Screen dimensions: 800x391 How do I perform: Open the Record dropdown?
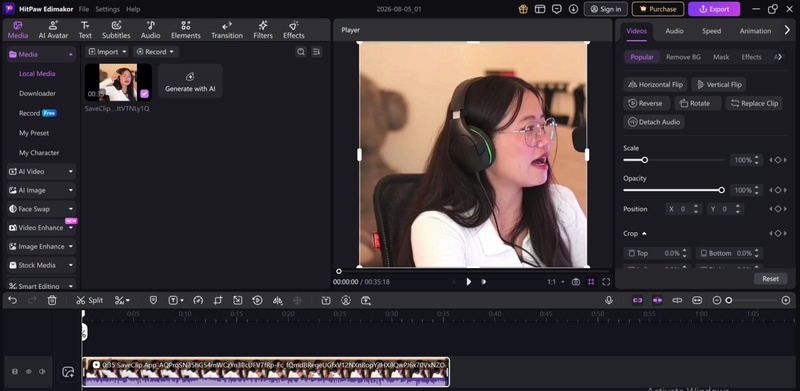click(156, 52)
